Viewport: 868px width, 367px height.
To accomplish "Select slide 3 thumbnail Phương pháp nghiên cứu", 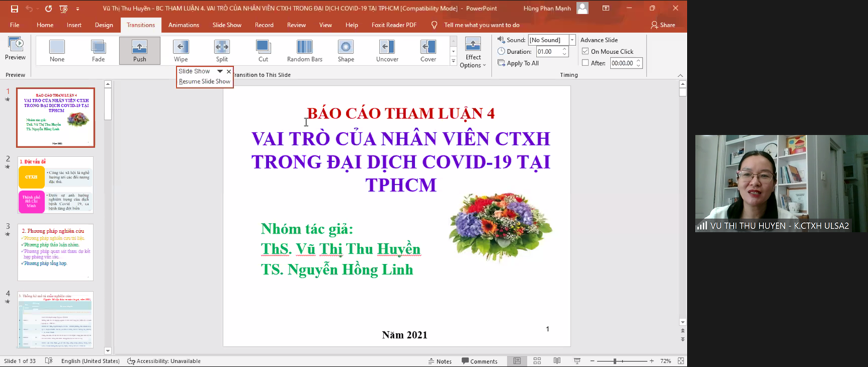I will (56, 252).
